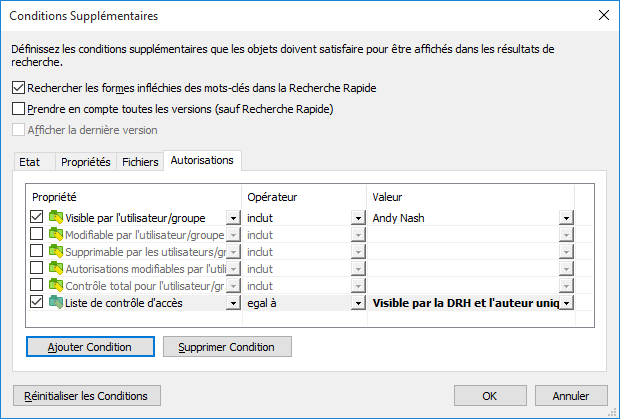
Task: Switch to the Fichiers tab
Action: click(x=140, y=162)
